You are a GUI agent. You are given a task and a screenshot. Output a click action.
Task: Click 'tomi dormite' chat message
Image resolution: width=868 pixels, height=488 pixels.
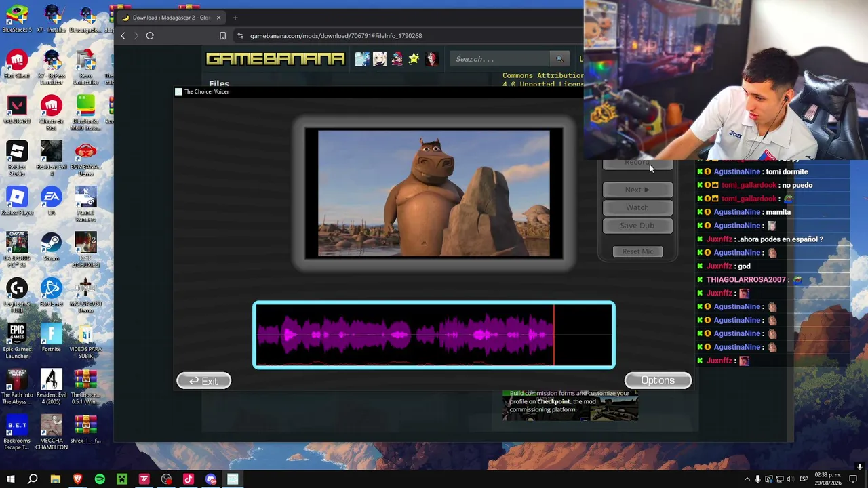pyautogui.click(x=787, y=171)
